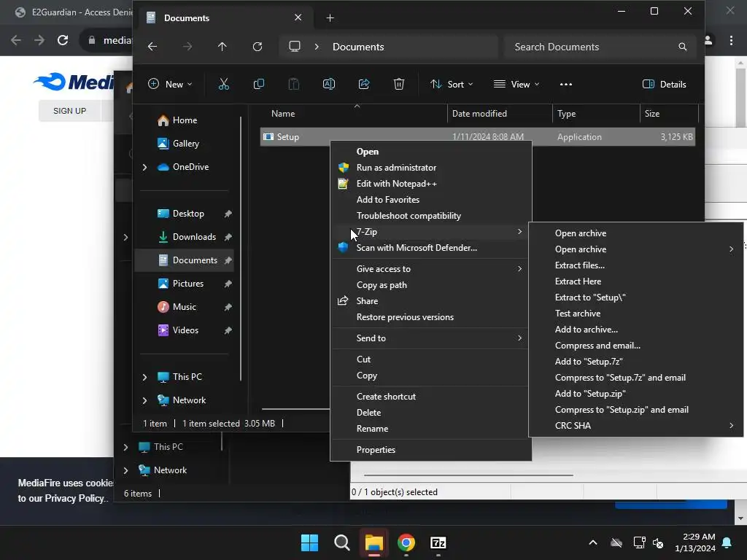
Task: Open Chrome's three-dot menu
Action: click(731, 41)
